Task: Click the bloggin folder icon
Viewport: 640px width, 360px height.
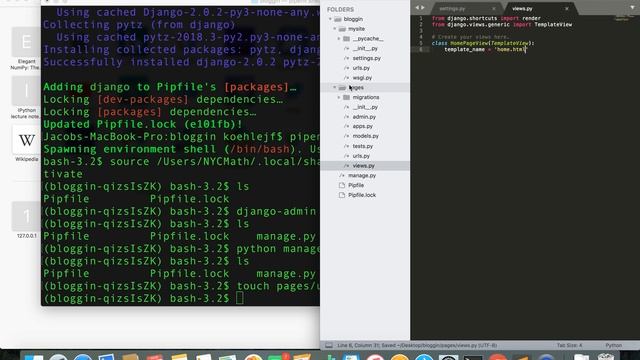Action: point(338,19)
